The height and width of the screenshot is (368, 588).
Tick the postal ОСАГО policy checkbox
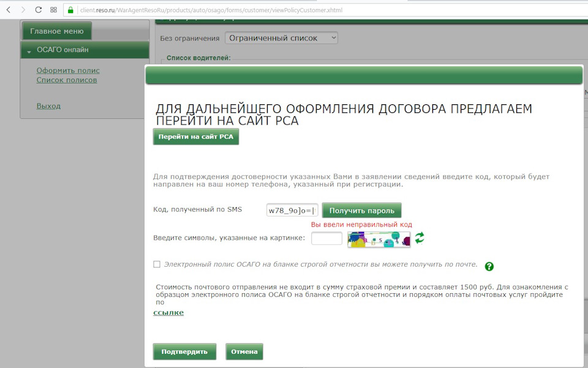(x=157, y=264)
